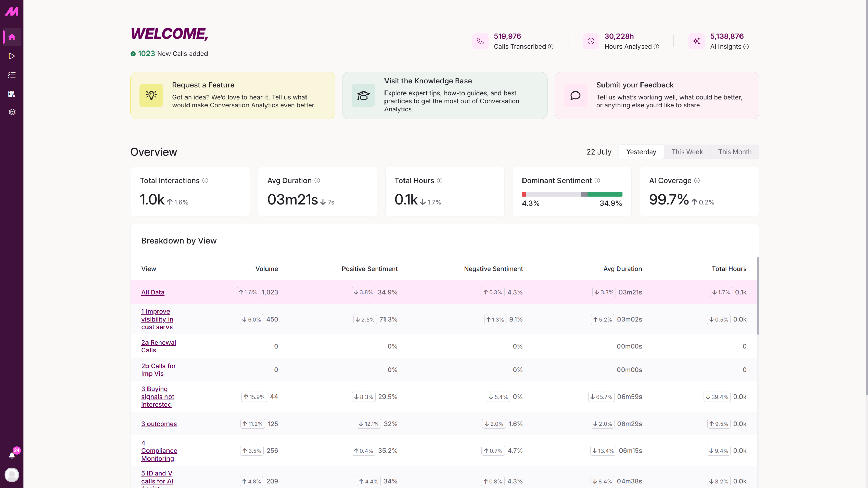Open the Request a Feature card
The width and height of the screenshot is (868, 488).
(x=233, y=95)
